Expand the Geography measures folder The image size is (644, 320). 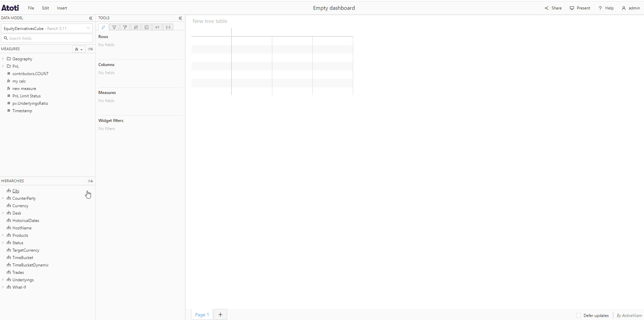[3, 59]
